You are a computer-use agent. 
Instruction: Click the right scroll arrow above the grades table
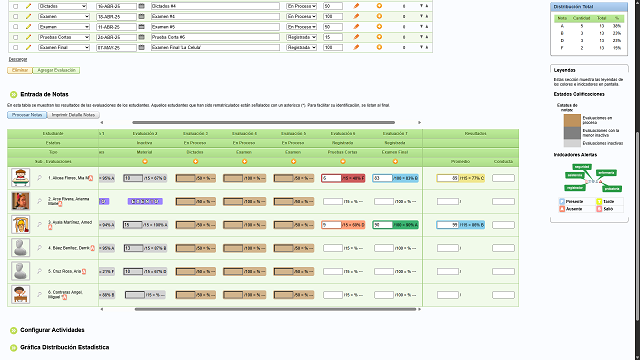(419, 122)
